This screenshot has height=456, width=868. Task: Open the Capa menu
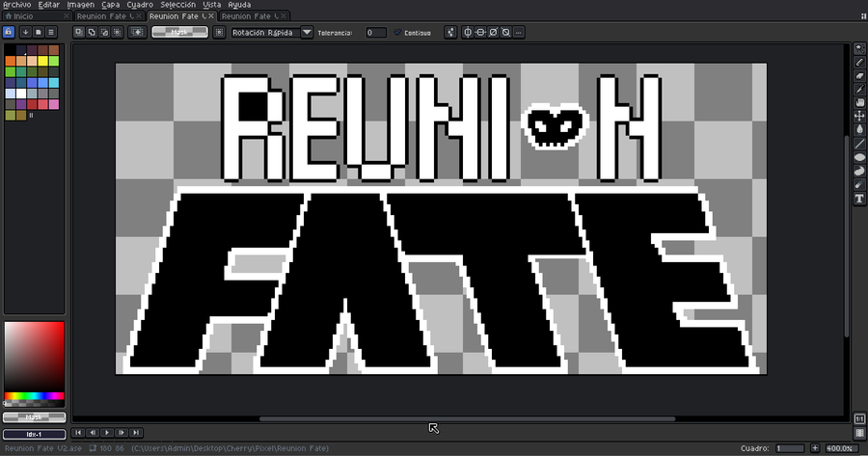[x=111, y=5]
